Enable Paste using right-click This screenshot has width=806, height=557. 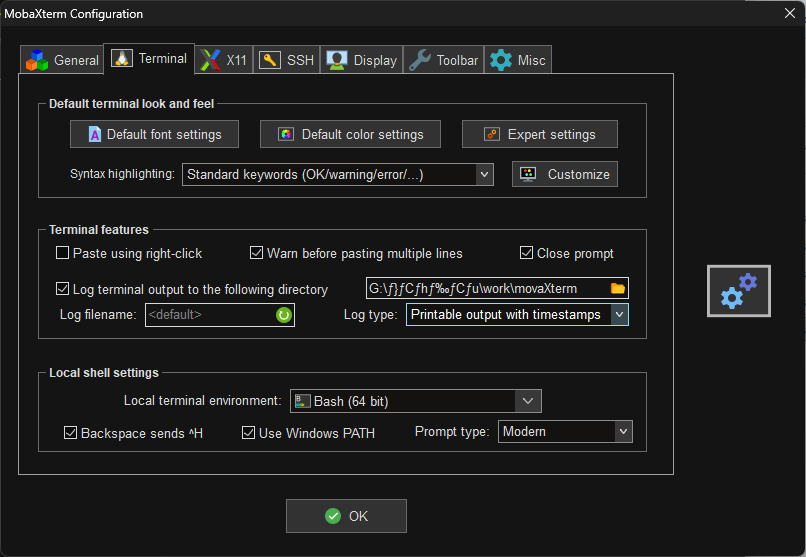(63, 253)
